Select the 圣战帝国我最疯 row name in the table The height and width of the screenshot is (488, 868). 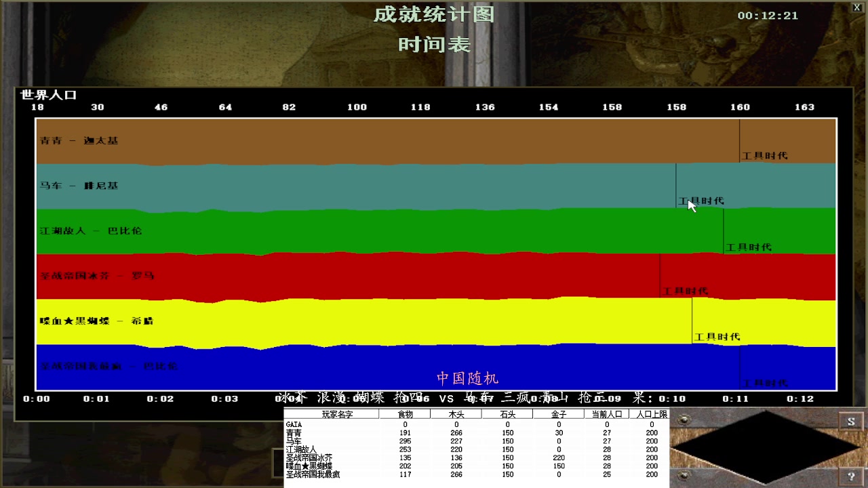pyautogui.click(x=313, y=474)
